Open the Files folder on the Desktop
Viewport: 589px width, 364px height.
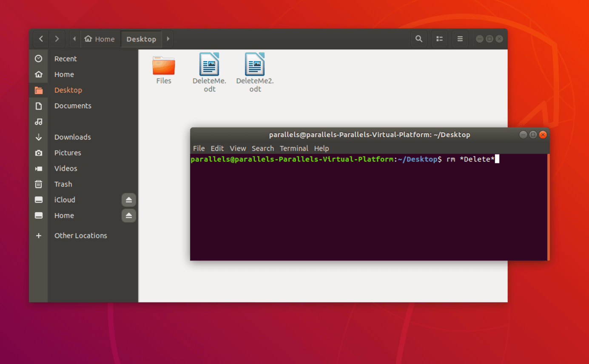[163, 65]
